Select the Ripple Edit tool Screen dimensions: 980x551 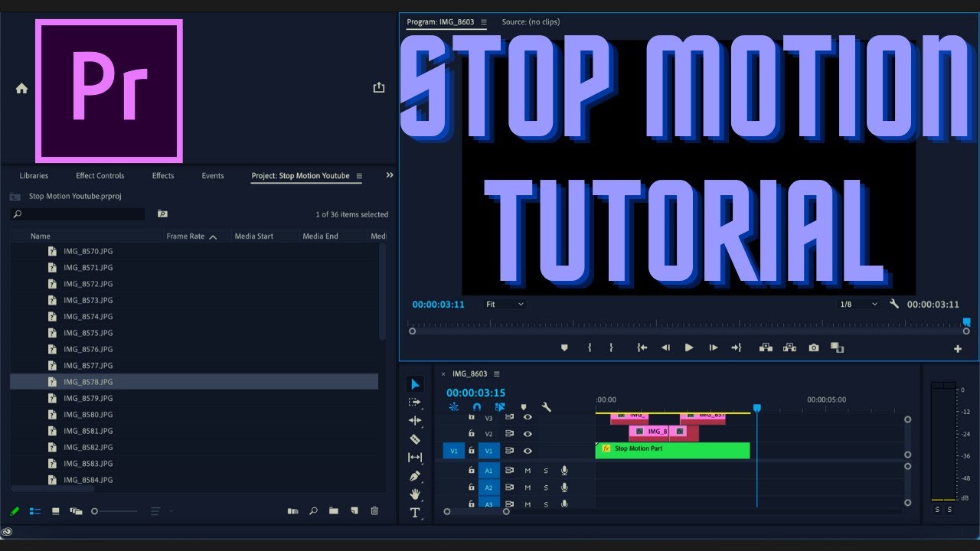pyautogui.click(x=415, y=421)
